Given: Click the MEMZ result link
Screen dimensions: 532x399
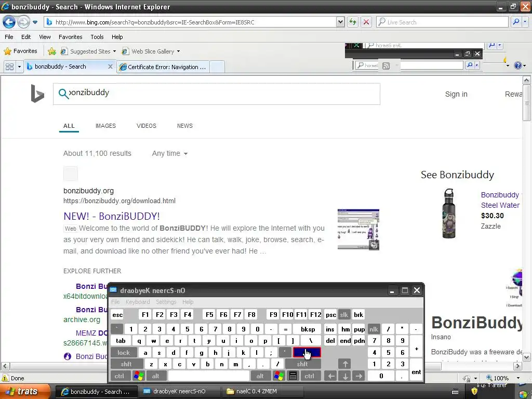Looking at the screenshot, I should click(91, 333).
